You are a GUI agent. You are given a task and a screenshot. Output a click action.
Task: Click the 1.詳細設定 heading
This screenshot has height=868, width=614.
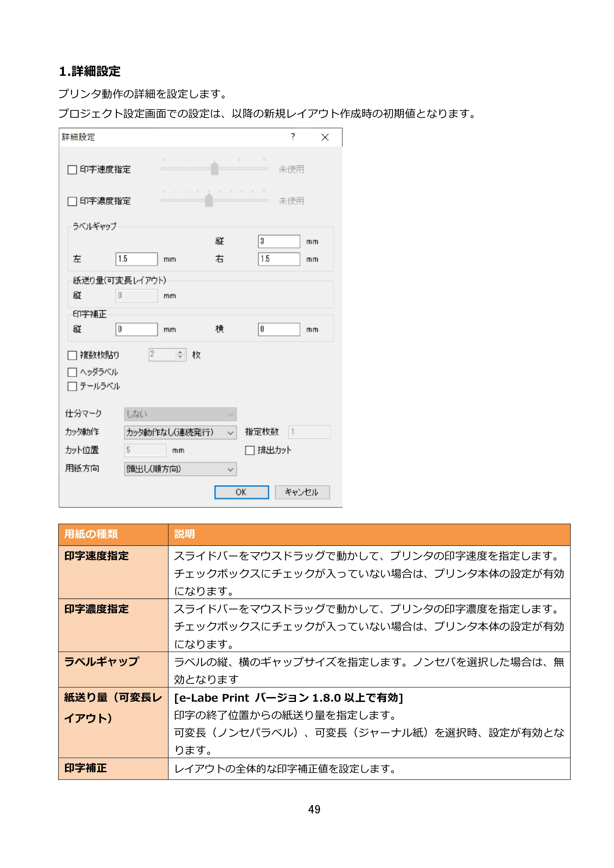pos(90,72)
